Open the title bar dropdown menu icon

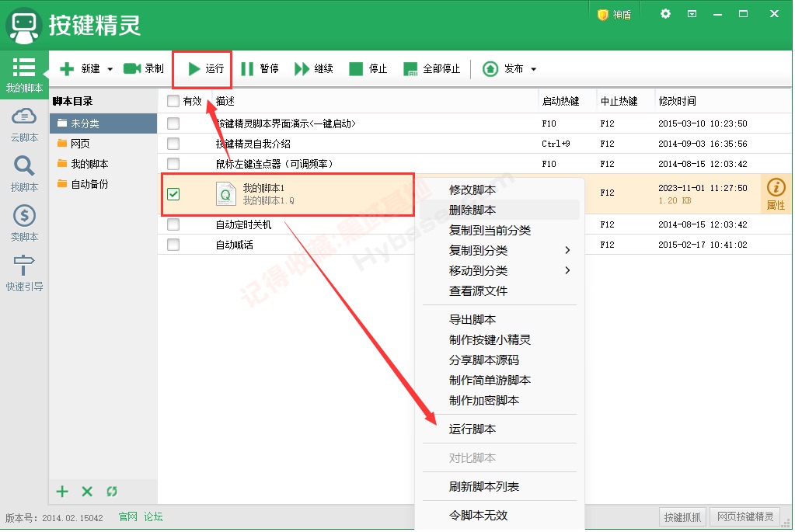click(x=692, y=14)
